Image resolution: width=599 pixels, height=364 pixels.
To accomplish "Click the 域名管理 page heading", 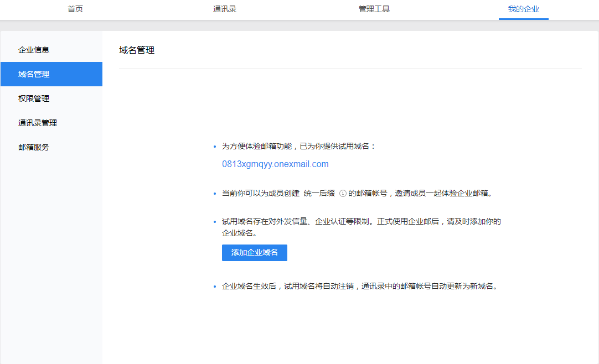I will tap(137, 50).
